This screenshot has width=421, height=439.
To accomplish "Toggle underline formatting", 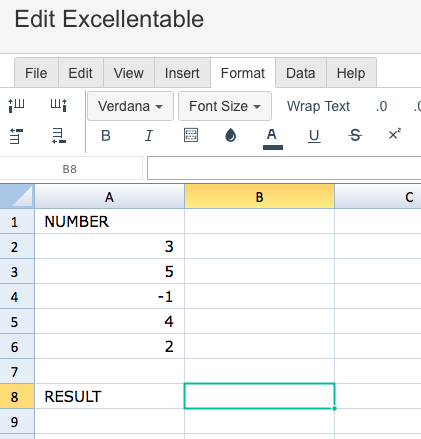I will [x=314, y=136].
